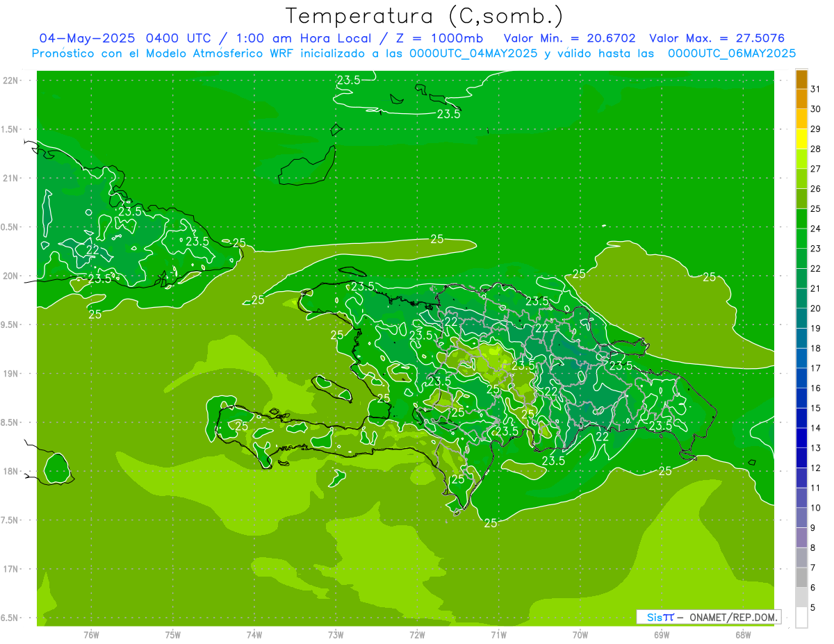The width and height of the screenshot is (834, 644).
Task: Click legend value 20
Action: tap(816, 308)
